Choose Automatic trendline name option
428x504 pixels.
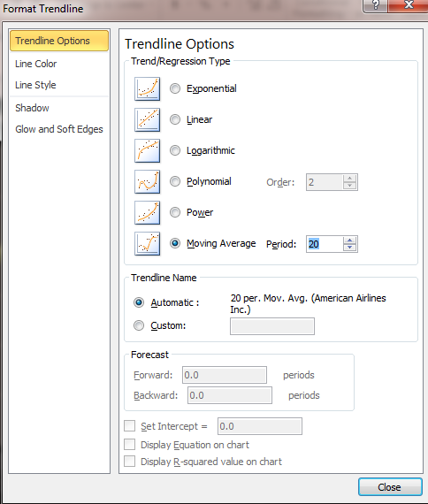coord(139,302)
